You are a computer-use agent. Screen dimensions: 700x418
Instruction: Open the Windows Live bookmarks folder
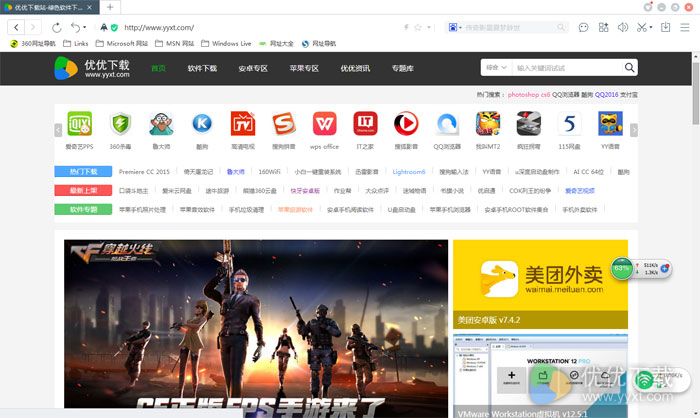[226, 43]
